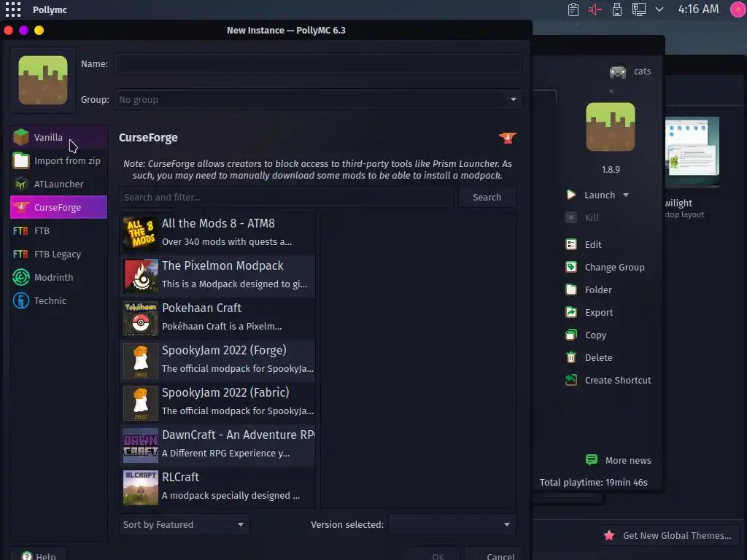Image resolution: width=747 pixels, height=560 pixels.
Task: Click the removable device tray icon
Action: point(617,9)
